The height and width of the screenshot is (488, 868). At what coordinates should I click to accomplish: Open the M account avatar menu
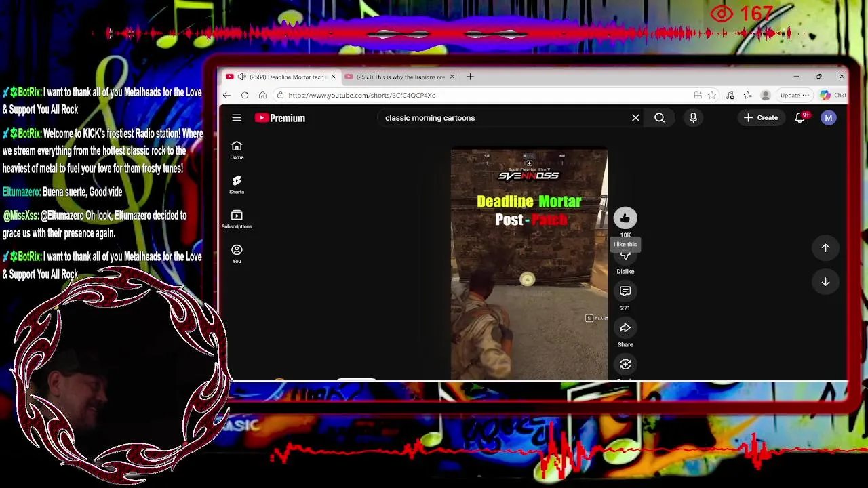coord(828,118)
